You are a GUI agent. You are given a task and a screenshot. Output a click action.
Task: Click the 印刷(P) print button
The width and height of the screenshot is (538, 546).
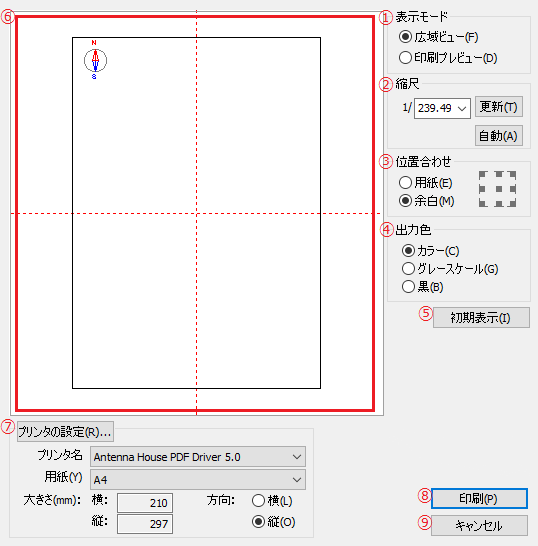[x=479, y=499]
